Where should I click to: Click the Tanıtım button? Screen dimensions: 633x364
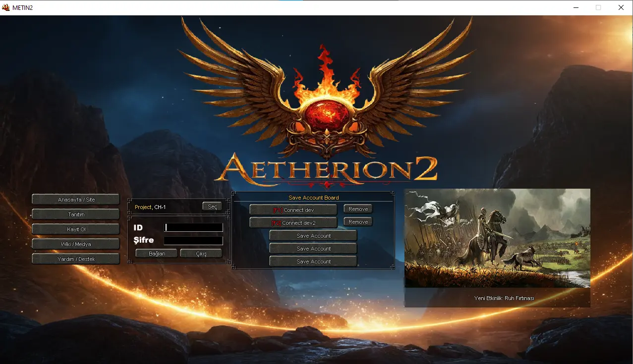(x=76, y=214)
